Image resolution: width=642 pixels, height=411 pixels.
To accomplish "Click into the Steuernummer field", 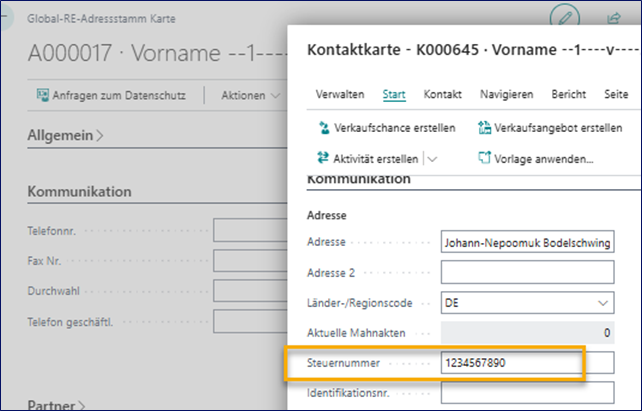I will (527, 363).
